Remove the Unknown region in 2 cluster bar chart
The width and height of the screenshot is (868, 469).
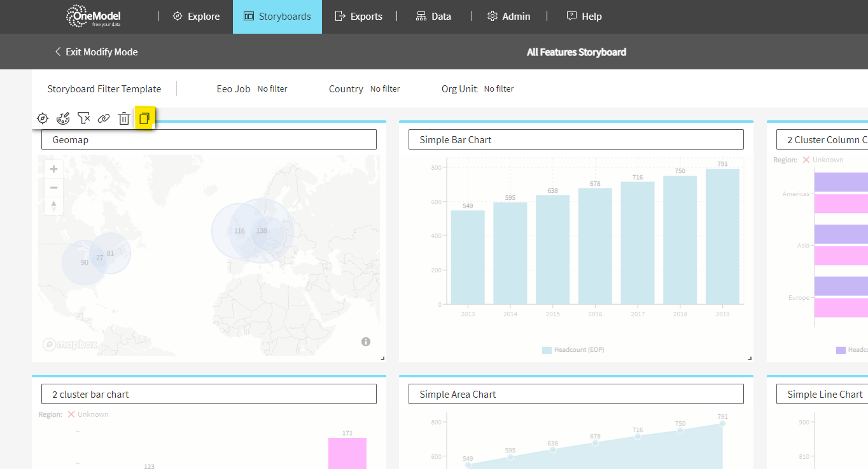click(71, 414)
